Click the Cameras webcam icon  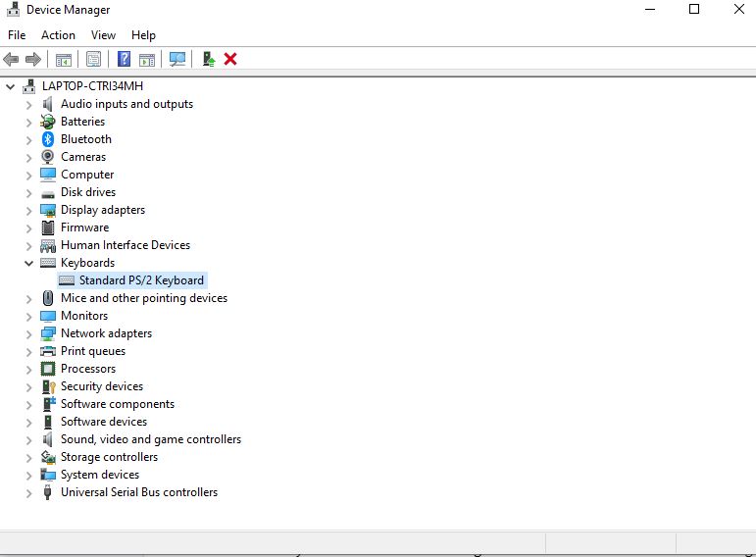click(48, 157)
